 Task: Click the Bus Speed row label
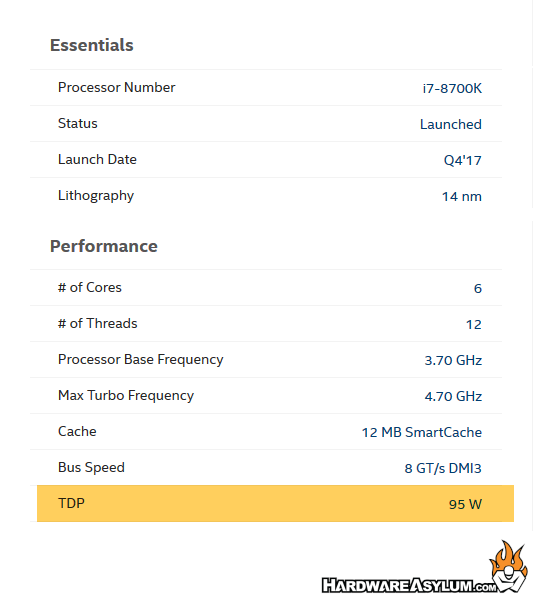(x=91, y=468)
